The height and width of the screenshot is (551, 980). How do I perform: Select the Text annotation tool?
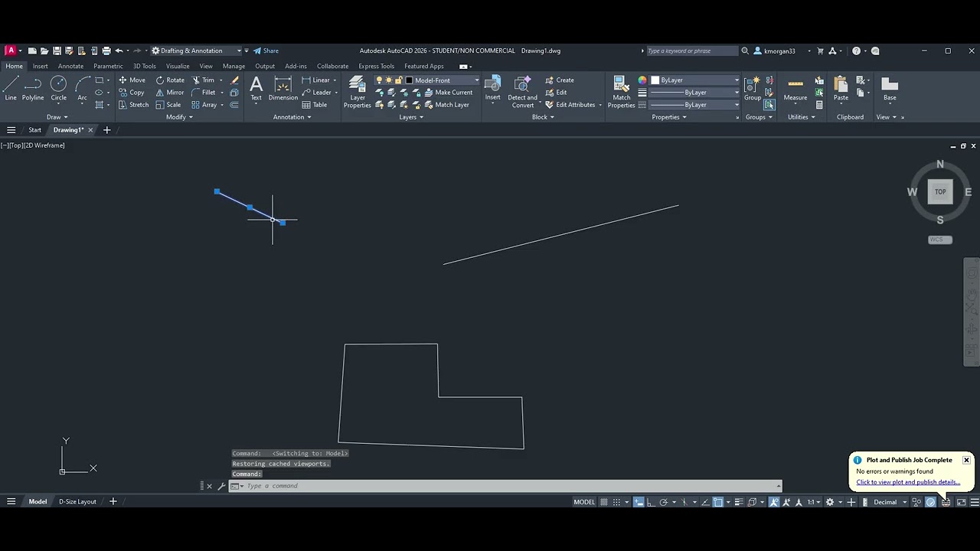click(x=256, y=88)
